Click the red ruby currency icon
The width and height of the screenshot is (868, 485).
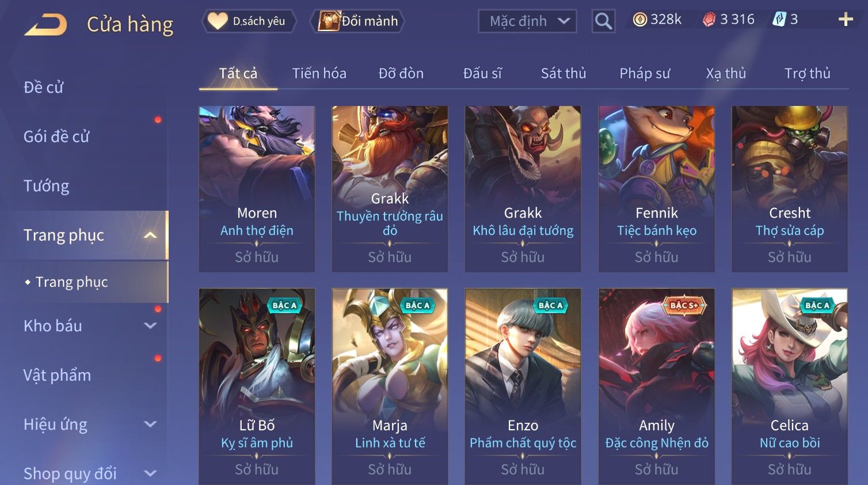[x=709, y=20]
